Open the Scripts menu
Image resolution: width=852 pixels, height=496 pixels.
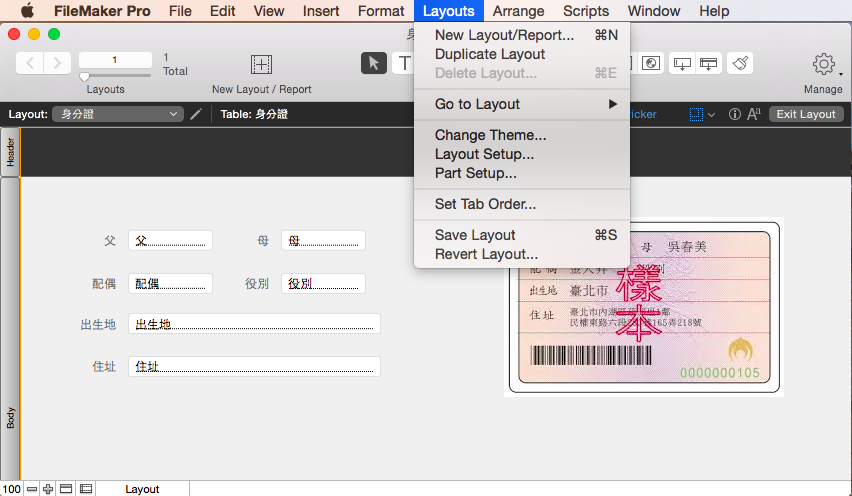pyautogui.click(x=586, y=11)
